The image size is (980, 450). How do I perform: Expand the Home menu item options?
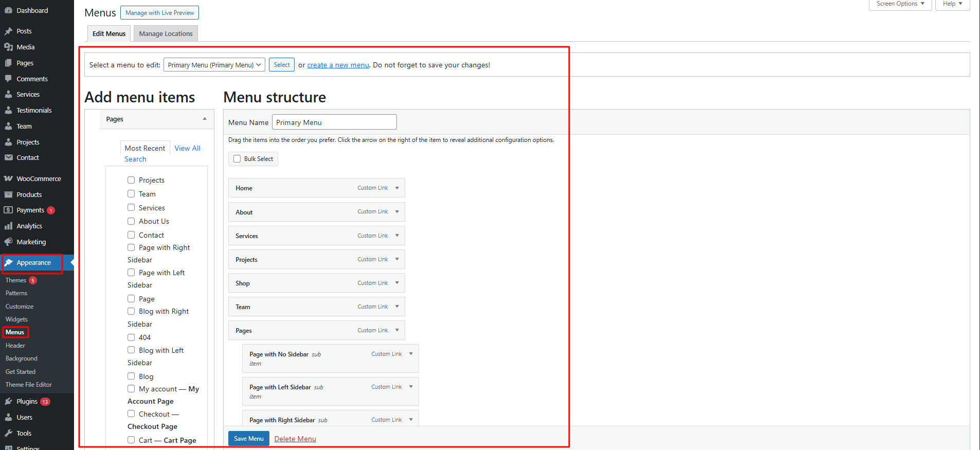coord(397,188)
